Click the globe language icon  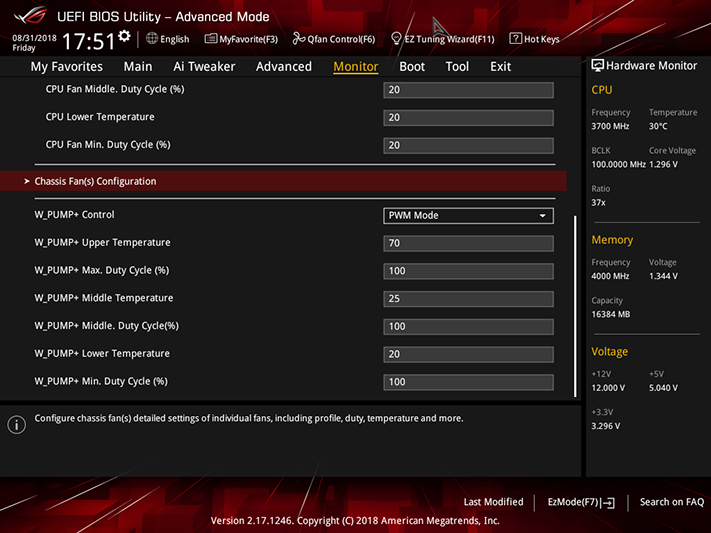point(152,39)
